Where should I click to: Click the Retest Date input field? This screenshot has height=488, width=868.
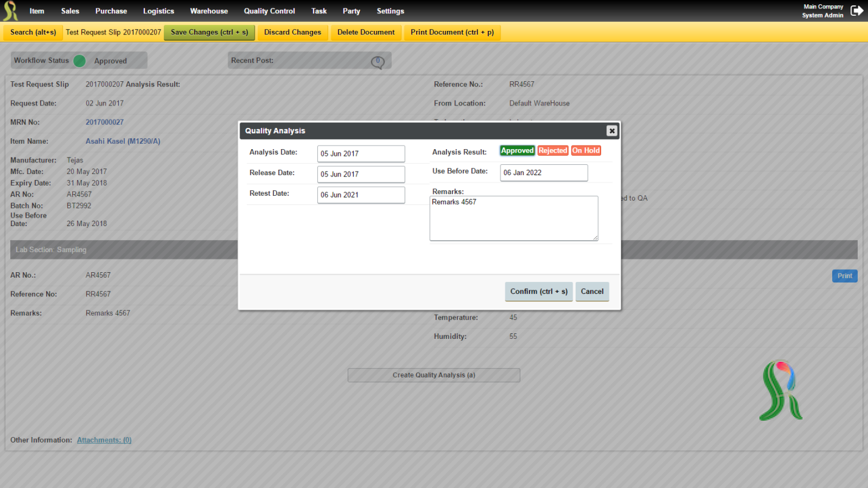click(361, 195)
